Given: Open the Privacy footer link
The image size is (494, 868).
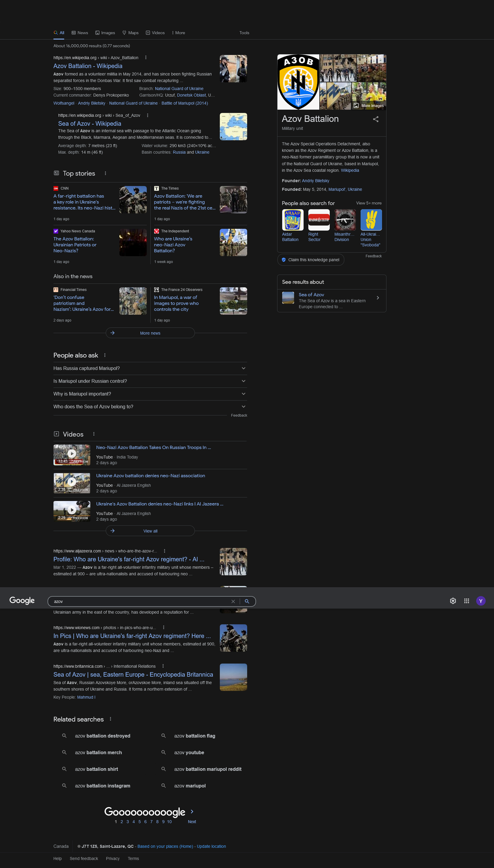Looking at the screenshot, I should click(x=113, y=858).
